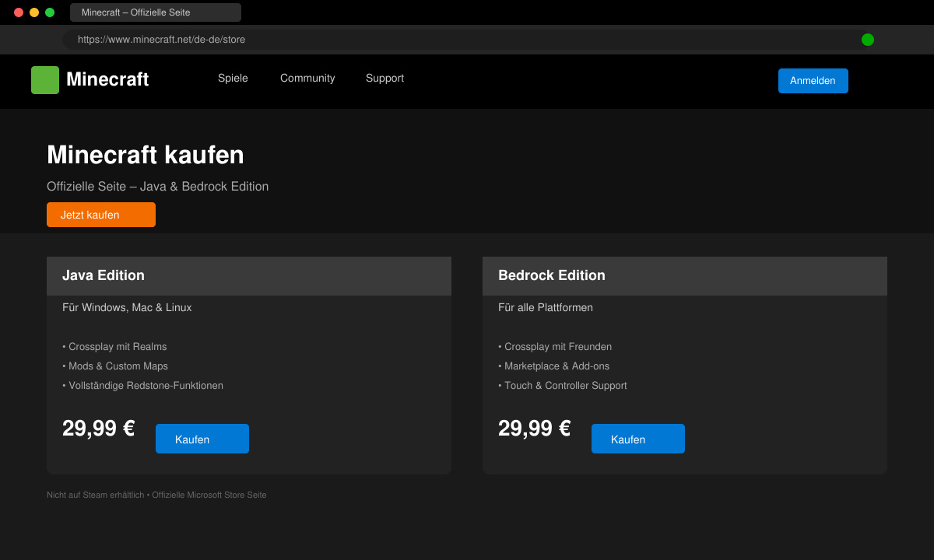The height and width of the screenshot is (560, 934).
Task: Open the Community menu
Action: click(307, 78)
